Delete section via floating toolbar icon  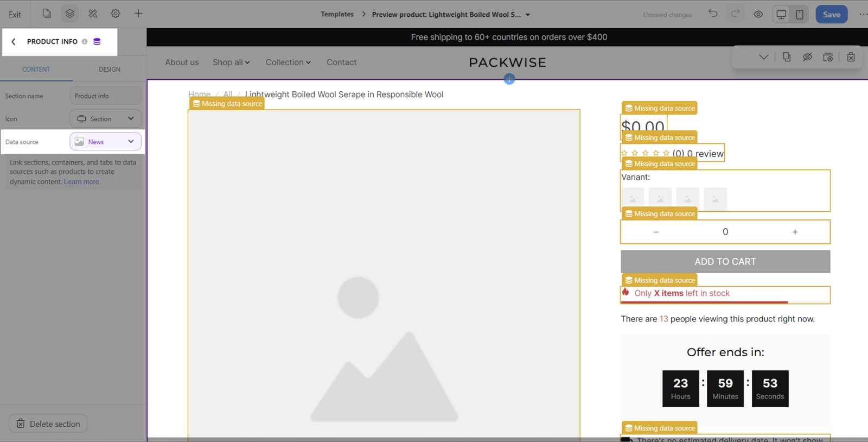[x=851, y=57]
